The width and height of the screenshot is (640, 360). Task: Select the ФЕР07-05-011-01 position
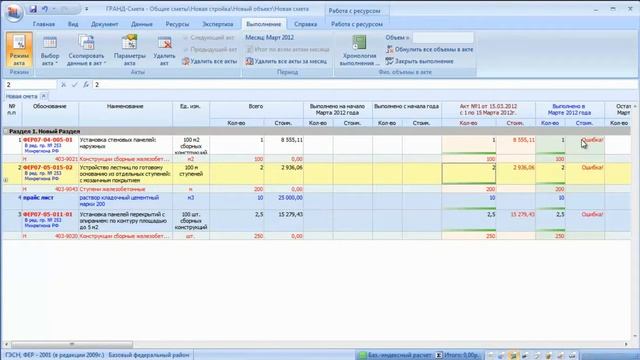(47, 214)
